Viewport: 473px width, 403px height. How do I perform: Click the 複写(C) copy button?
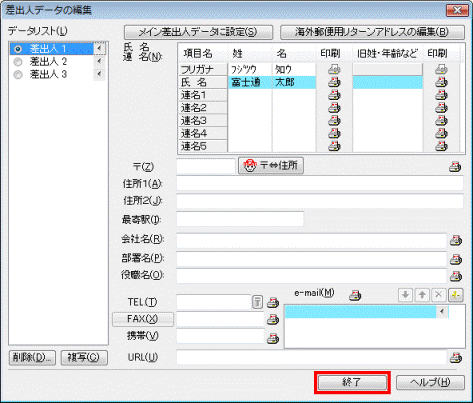point(84,358)
